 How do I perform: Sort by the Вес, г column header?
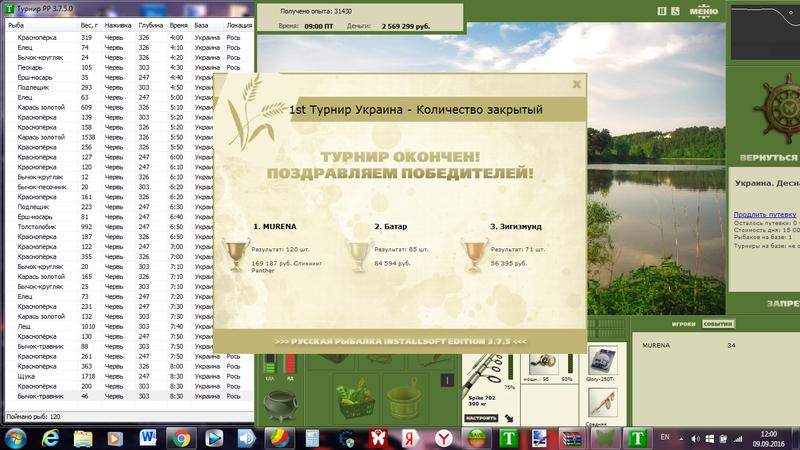coord(90,25)
